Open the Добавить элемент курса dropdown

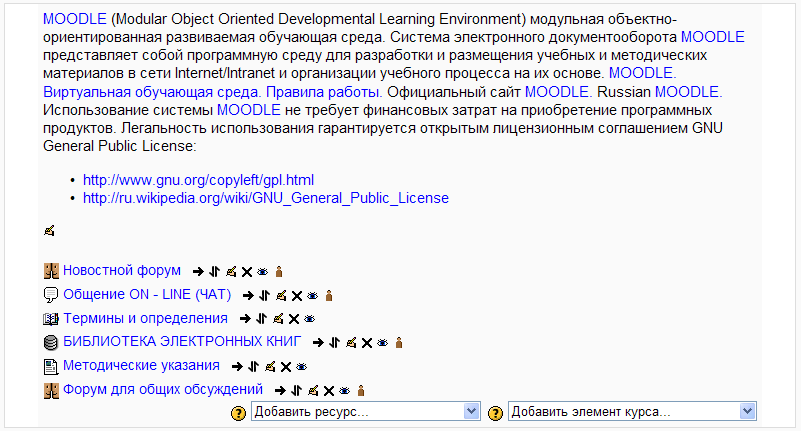pos(632,412)
